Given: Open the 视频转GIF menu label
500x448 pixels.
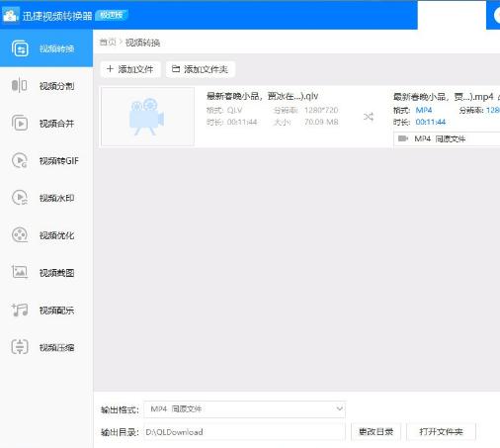Looking at the screenshot, I should tap(59, 161).
